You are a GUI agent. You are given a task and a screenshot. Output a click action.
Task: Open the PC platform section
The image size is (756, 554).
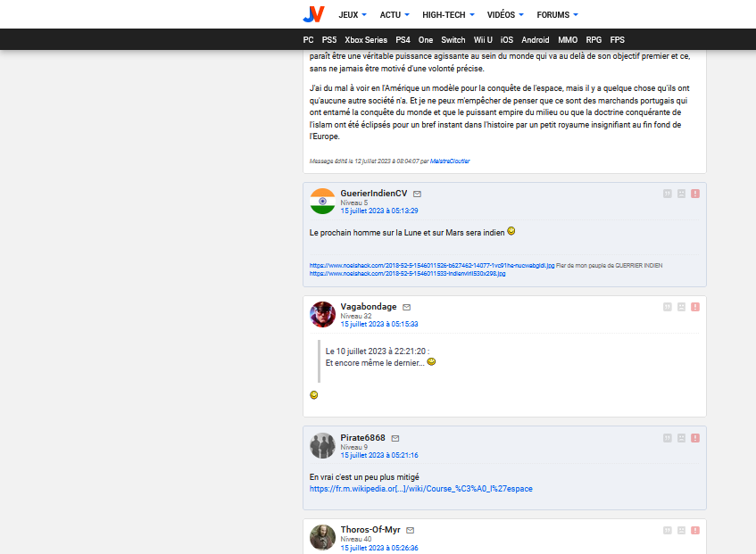click(309, 40)
